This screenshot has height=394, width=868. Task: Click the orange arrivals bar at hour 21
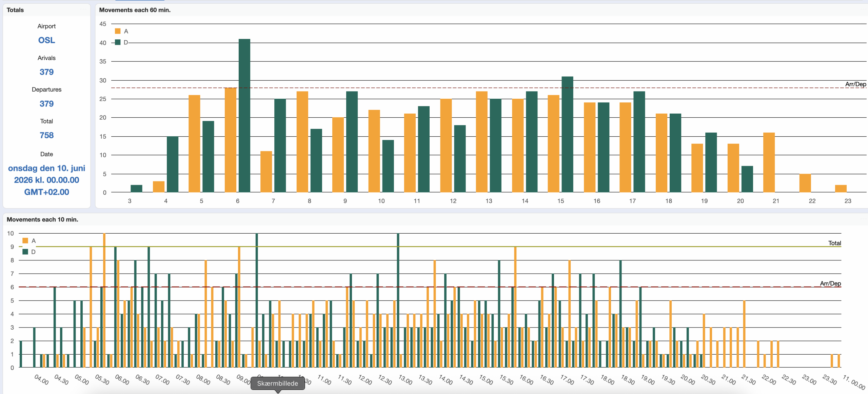769,162
